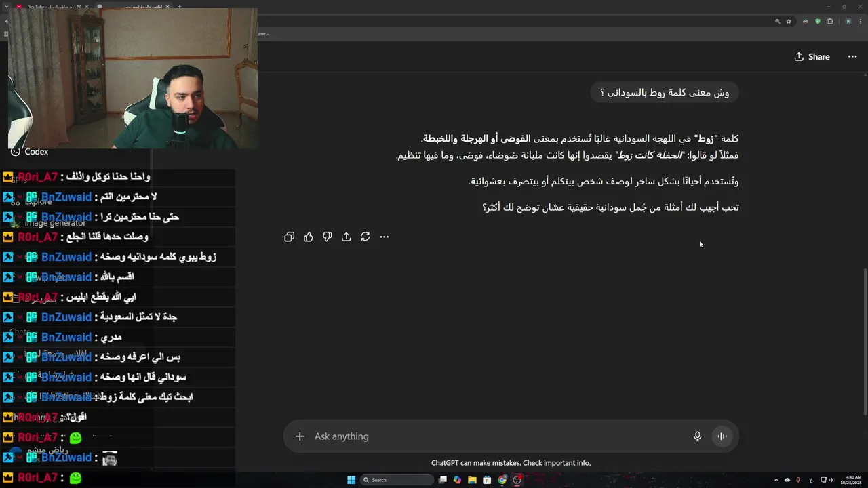Open Microsoft Store from the taskbar
This screenshot has width=868, height=488.
point(487,480)
